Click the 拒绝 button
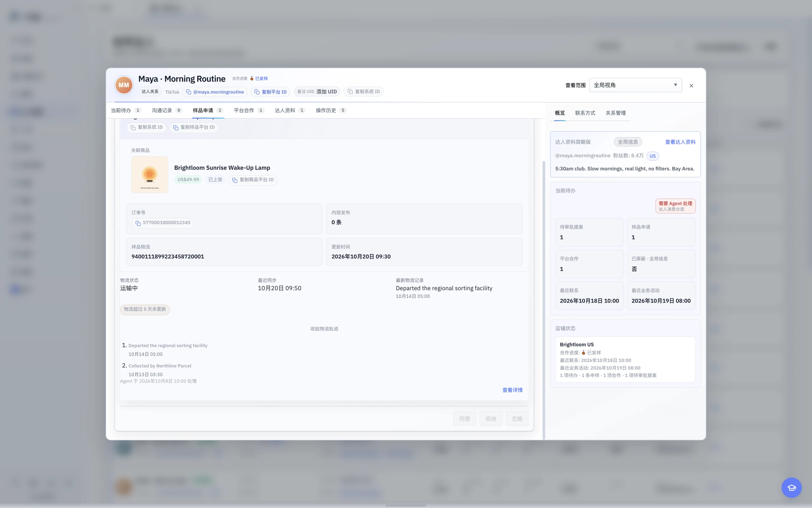 (491, 419)
